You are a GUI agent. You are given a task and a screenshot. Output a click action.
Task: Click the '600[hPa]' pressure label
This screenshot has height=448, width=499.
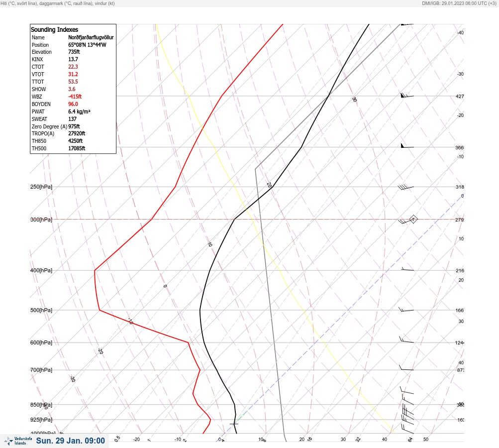point(41,342)
